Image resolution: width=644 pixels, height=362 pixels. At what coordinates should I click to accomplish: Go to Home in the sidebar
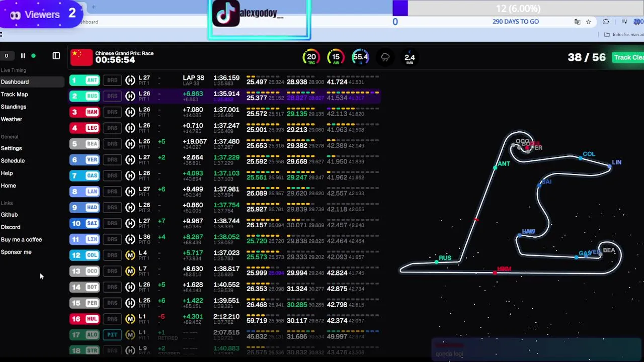tap(9, 186)
